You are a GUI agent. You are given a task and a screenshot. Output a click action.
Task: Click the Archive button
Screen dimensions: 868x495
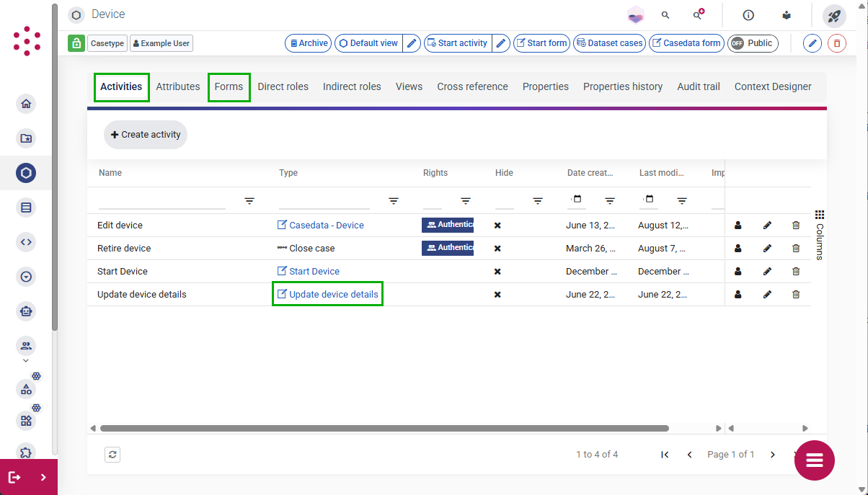309,43
